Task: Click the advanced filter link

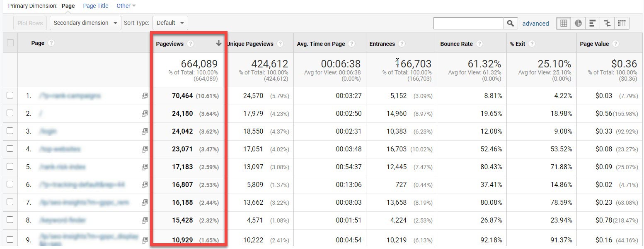Action: (x=535, y=24)
